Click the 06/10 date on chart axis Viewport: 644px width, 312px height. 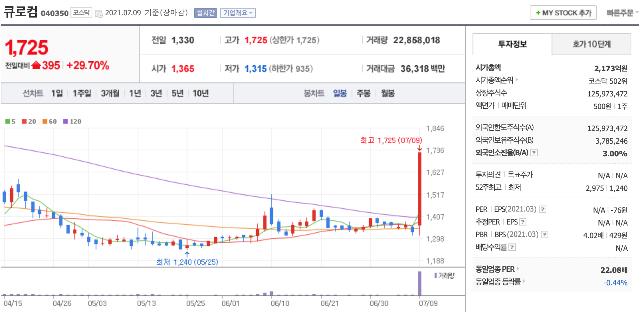pyautogui.click(x=280, y=303)
